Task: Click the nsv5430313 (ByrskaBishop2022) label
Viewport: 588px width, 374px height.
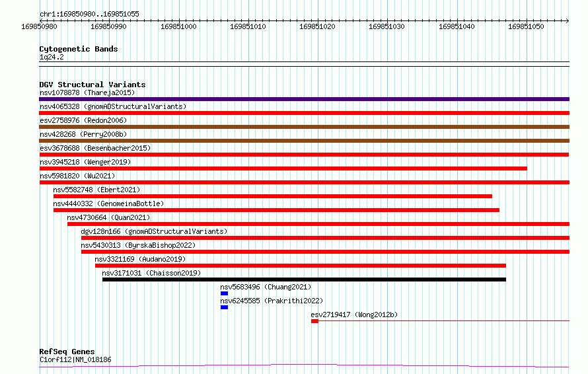Action: [138, 245]
